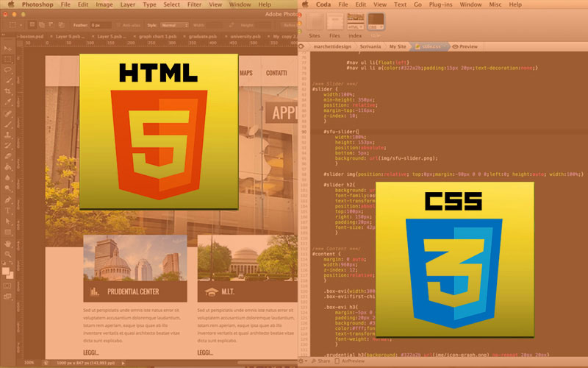
Task: Expand Photoshop toolbar double-arrow
Action: pos(4,35)
